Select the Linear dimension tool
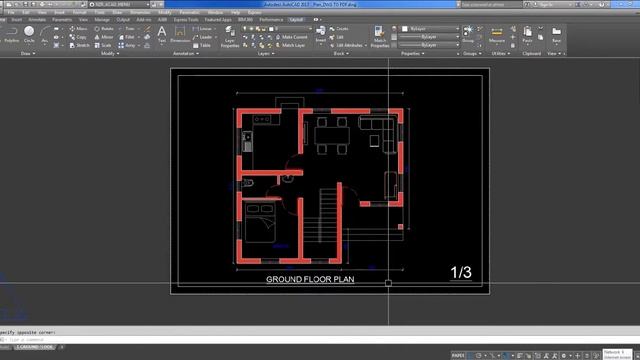Viewport: 640px width, 360px height. point(202,29)
